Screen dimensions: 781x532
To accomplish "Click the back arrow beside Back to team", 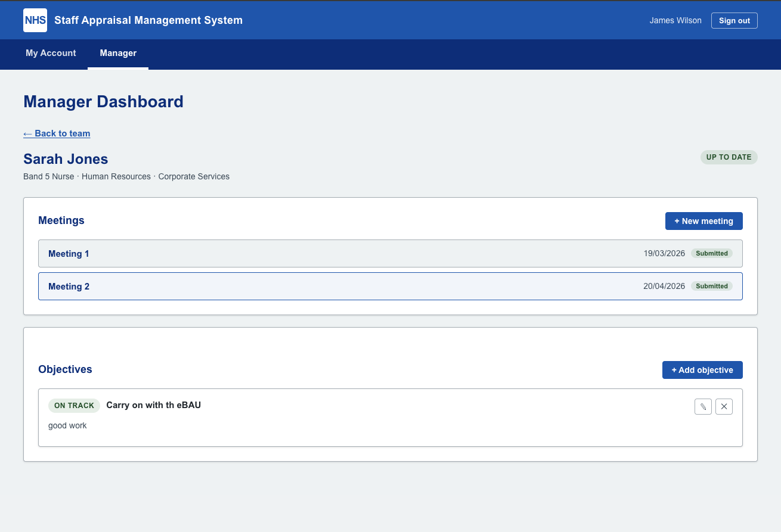I will click(x=28, y=133).
